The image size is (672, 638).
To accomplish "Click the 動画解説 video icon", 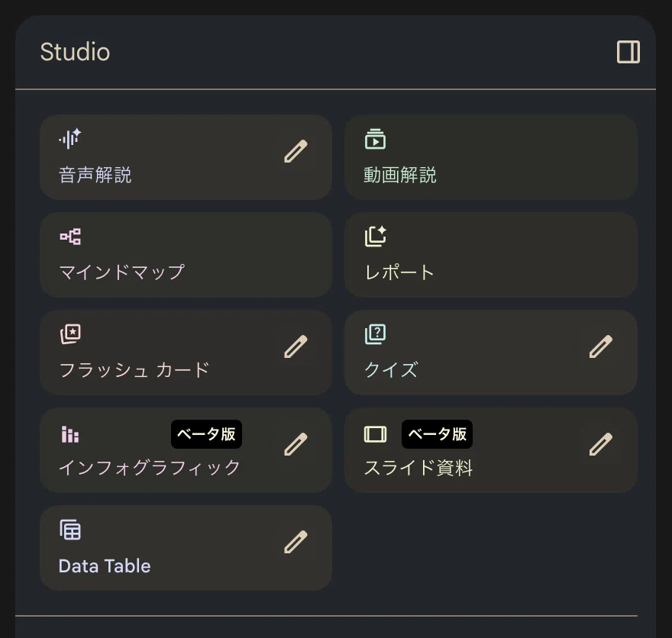I will point(375,139).
